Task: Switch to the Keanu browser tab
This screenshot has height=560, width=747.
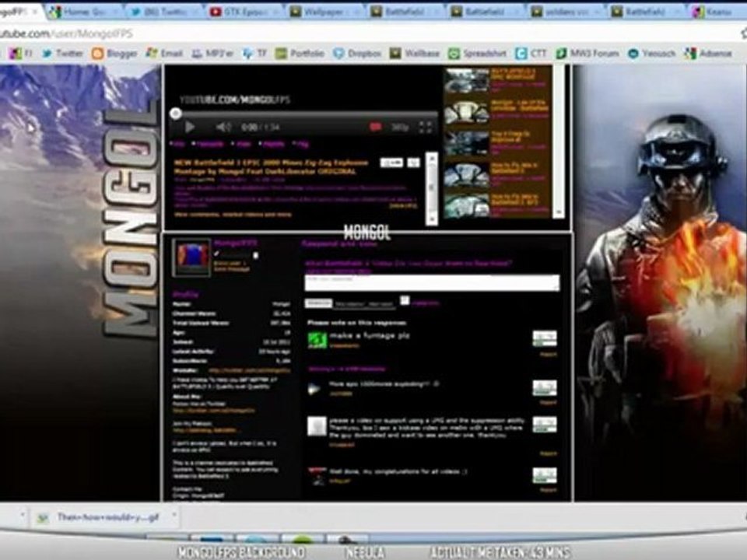Action: click(x=717, y=12)
